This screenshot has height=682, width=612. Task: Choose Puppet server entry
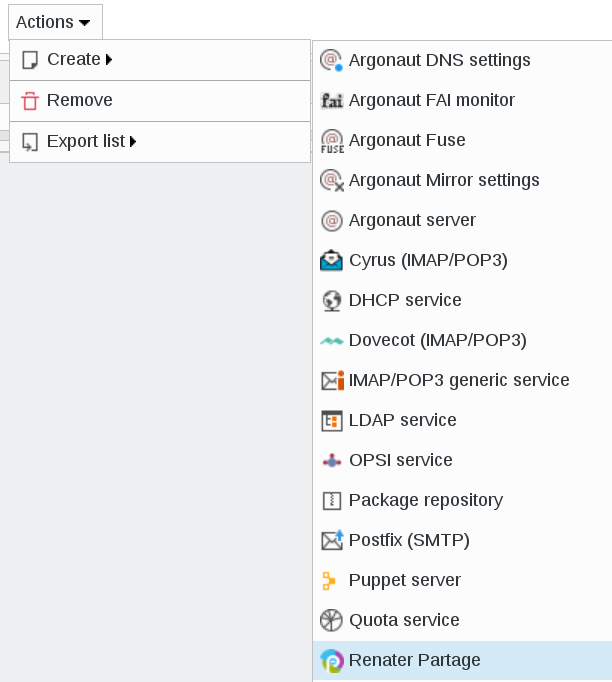(x=462, y=580)
